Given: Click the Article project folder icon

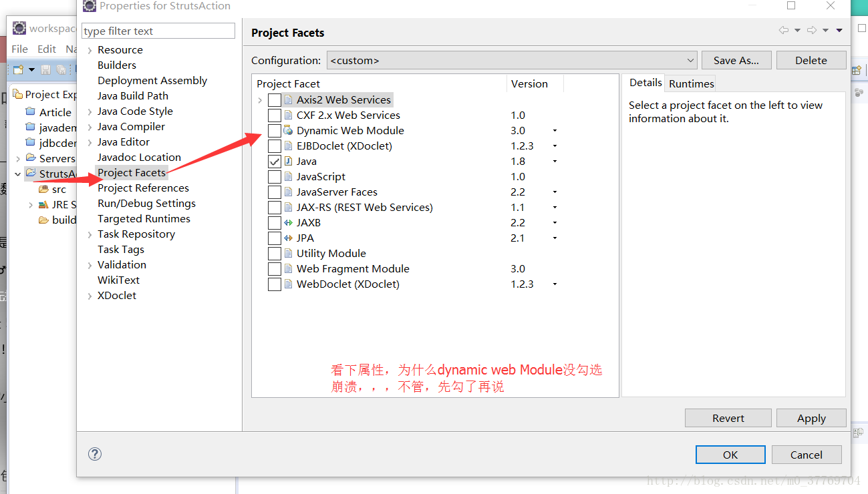Looking at the screenshot, I should point(30,111).
